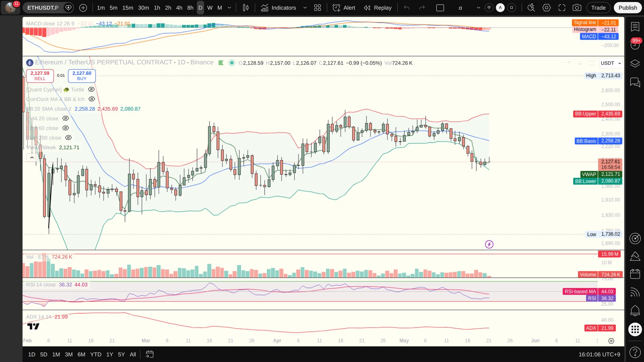
Task: Click the undo arrow in toolbar
Action: [x=407, y=8]
